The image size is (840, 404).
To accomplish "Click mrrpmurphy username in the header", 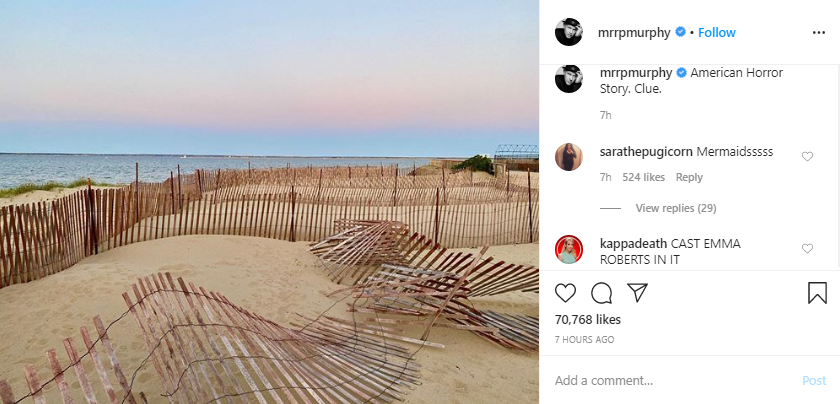I will 634,33.
